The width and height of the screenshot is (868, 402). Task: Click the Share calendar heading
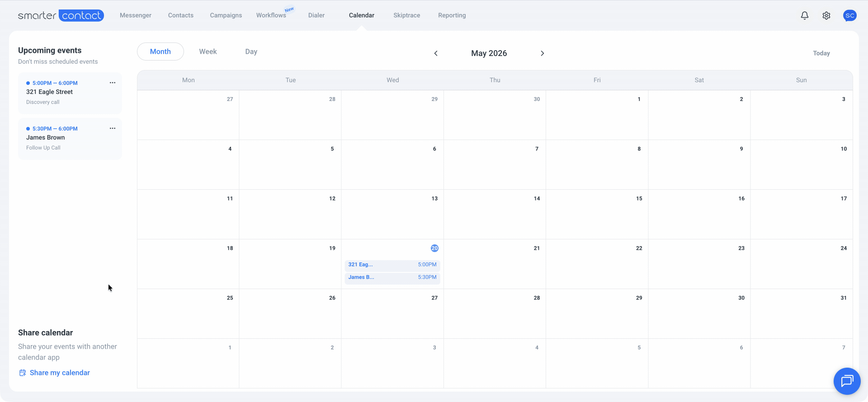pyautogui.click(x=45, y=332)
